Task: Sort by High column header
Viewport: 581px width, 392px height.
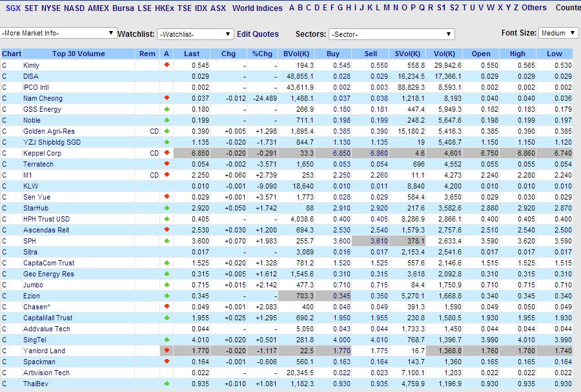Action: 518,54
